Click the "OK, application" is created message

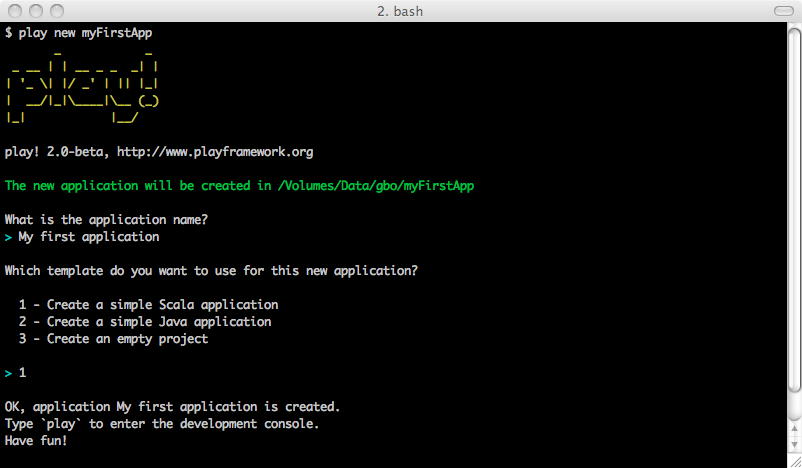coord(172,407)
